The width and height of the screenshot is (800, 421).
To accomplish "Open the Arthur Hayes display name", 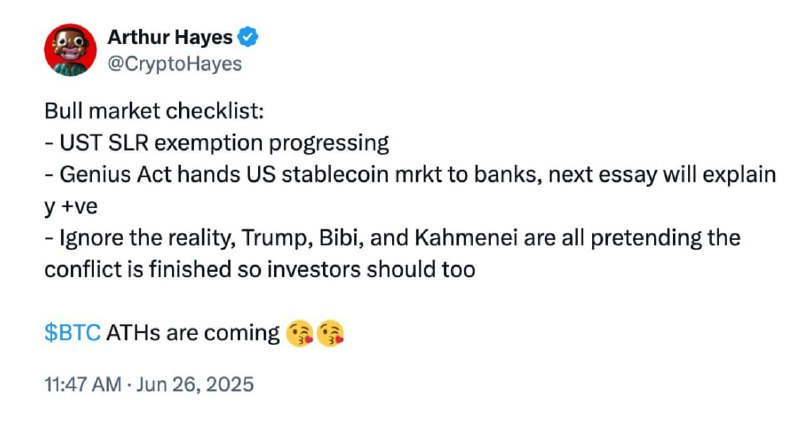I will [x=170, y=37].
